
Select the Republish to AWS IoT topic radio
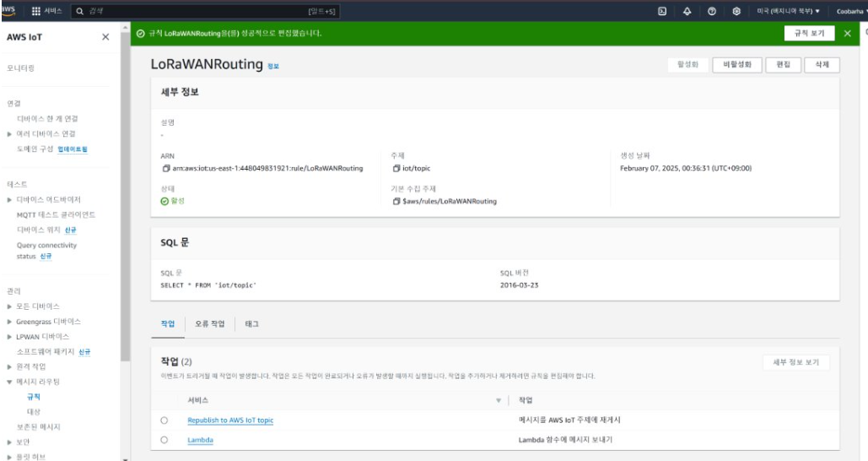point(164,420)
